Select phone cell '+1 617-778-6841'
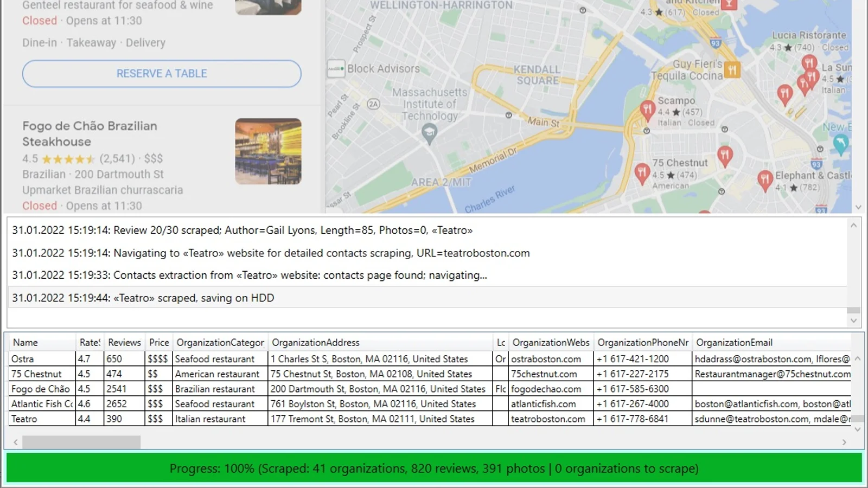This screenshot has height=488, width=868. point(643,419)
